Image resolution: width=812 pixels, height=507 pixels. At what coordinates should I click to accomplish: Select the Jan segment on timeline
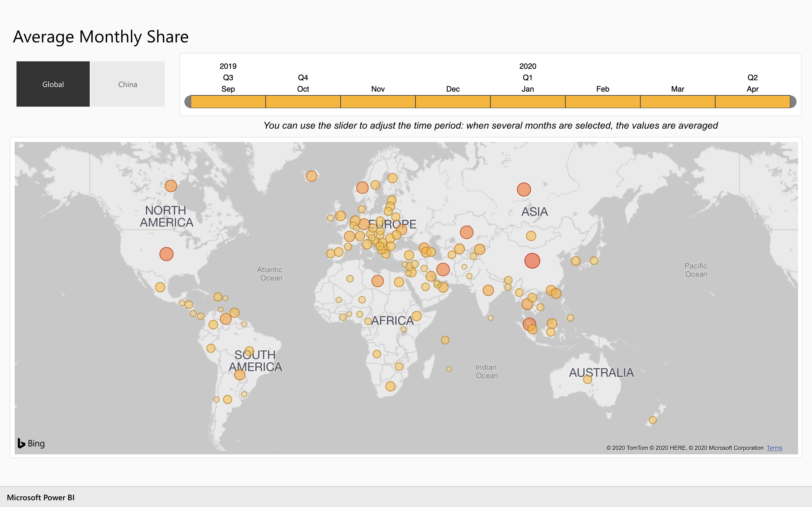[528, 102]
